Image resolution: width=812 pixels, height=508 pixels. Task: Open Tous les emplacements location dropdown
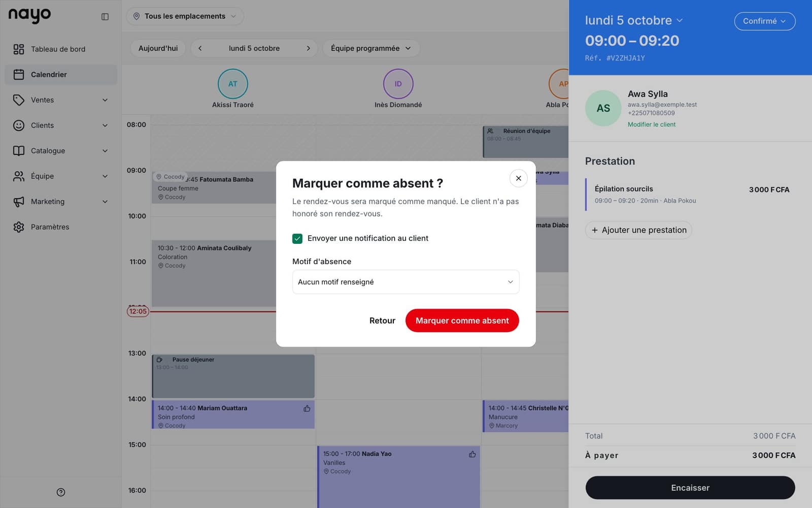pyautogui.click(x=185, y=16)
